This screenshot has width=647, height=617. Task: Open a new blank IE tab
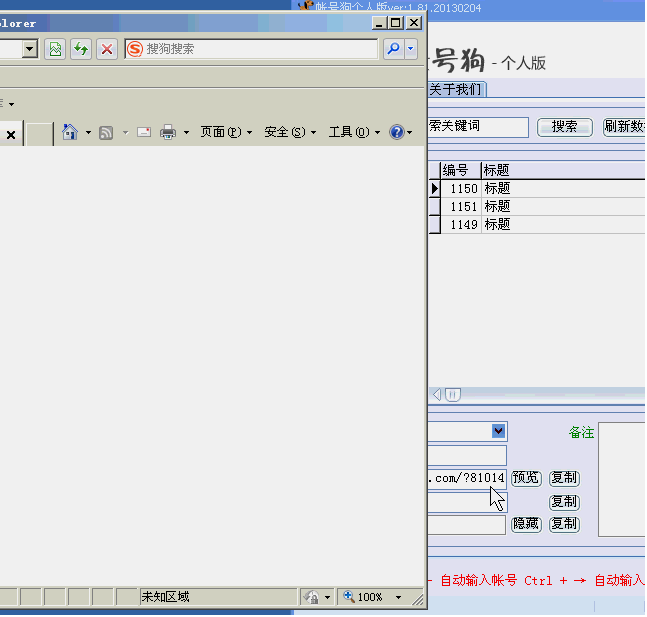click(40, 134)
